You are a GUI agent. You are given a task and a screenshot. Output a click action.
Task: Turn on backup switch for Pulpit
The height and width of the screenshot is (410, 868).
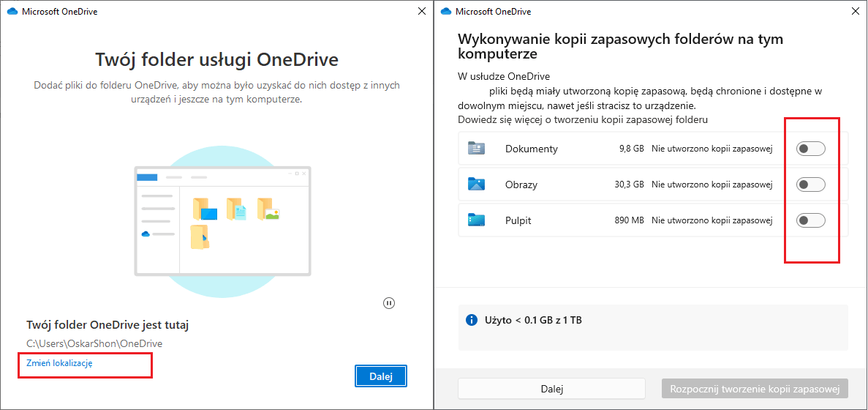coord(810,220)
